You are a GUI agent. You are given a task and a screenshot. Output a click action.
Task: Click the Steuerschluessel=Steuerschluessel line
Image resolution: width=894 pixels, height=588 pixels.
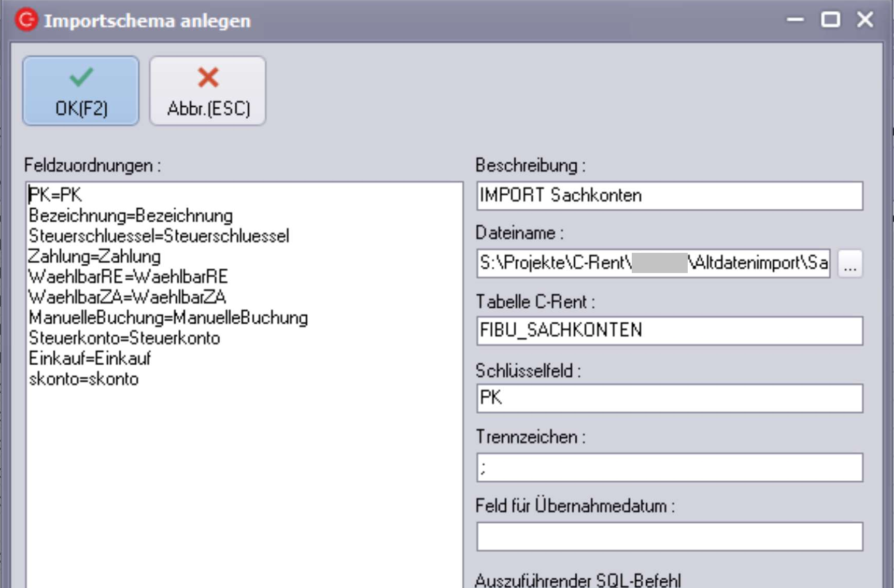[x=159, y=236]
